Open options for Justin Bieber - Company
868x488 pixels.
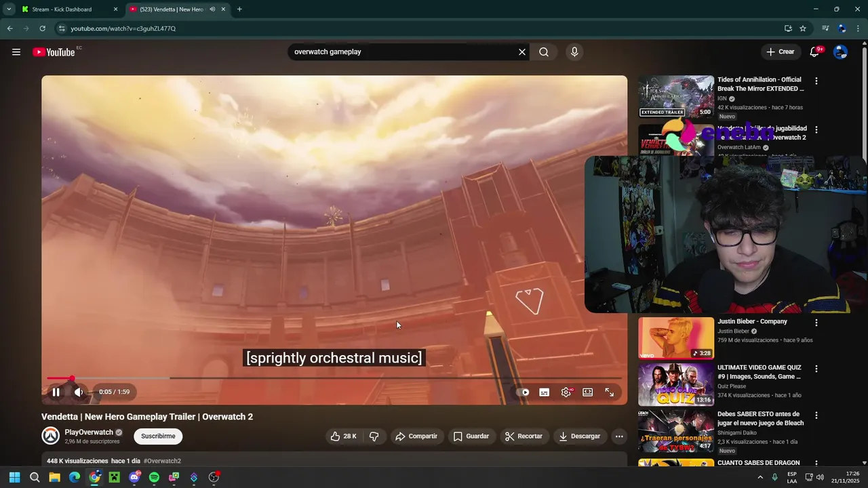point(816,323)
